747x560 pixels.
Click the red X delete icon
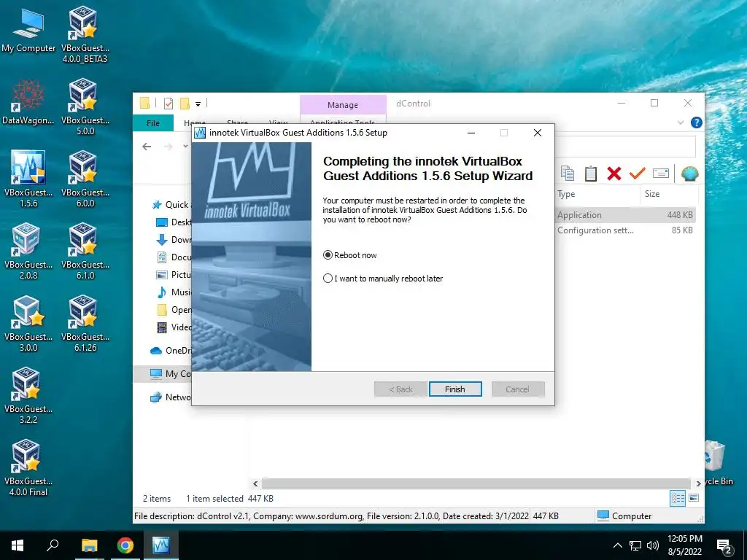(x=614, y=174)
